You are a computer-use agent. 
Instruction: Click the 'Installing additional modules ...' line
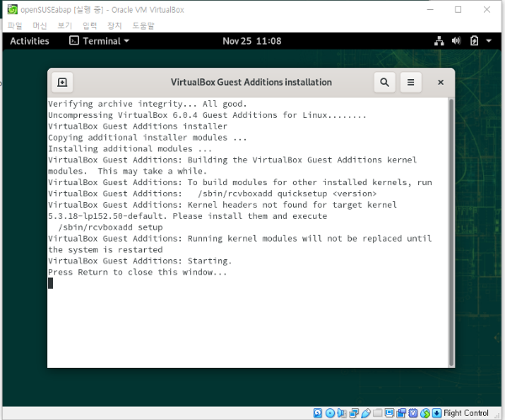130,149
